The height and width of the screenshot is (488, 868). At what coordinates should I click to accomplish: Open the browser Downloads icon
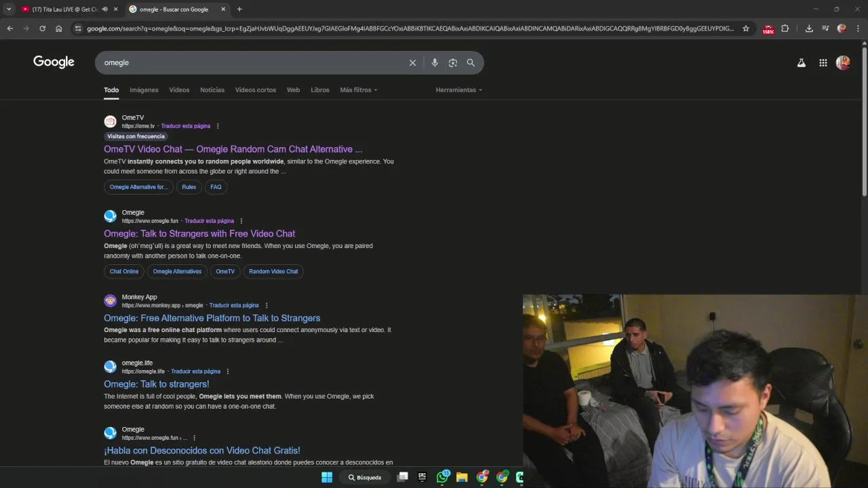pyautogui.click(x=809, y=28)
